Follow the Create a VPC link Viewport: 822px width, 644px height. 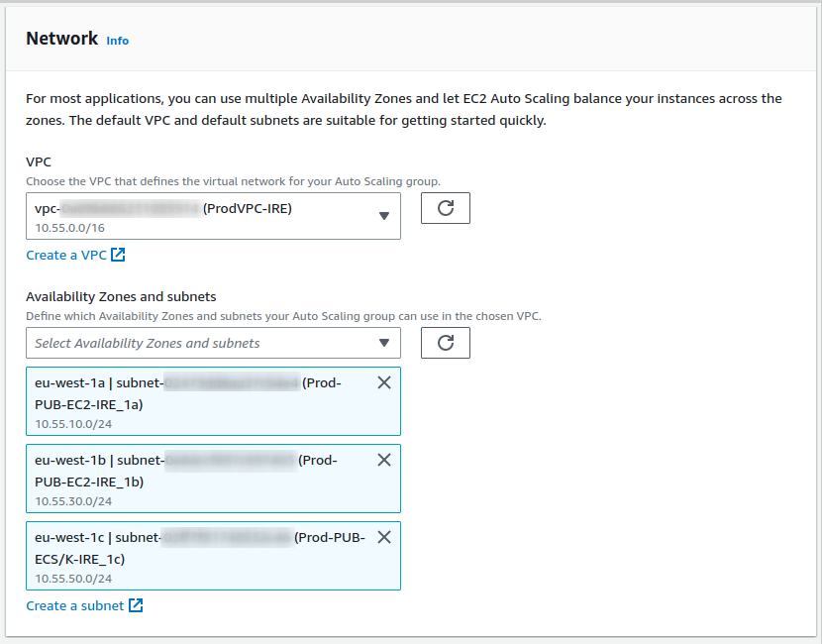(x=65, y=256)
